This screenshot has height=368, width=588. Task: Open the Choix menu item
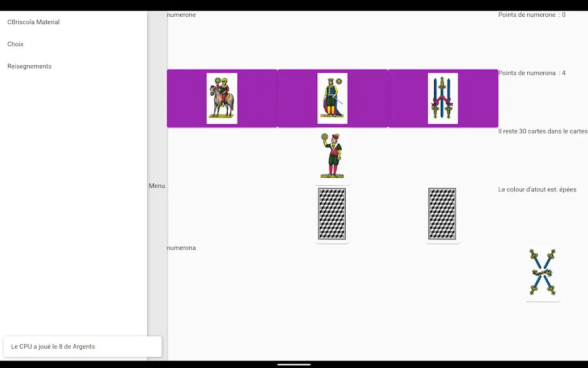pos(16,44)
